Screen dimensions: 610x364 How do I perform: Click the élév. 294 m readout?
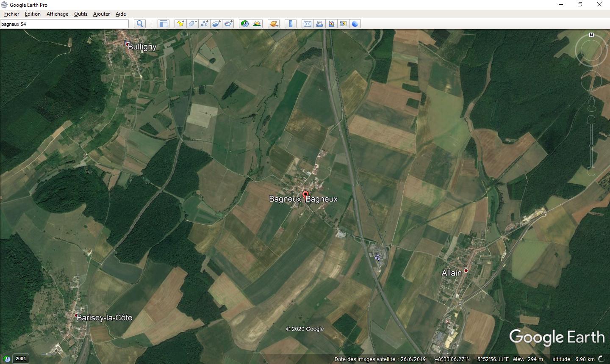point(528,359)
